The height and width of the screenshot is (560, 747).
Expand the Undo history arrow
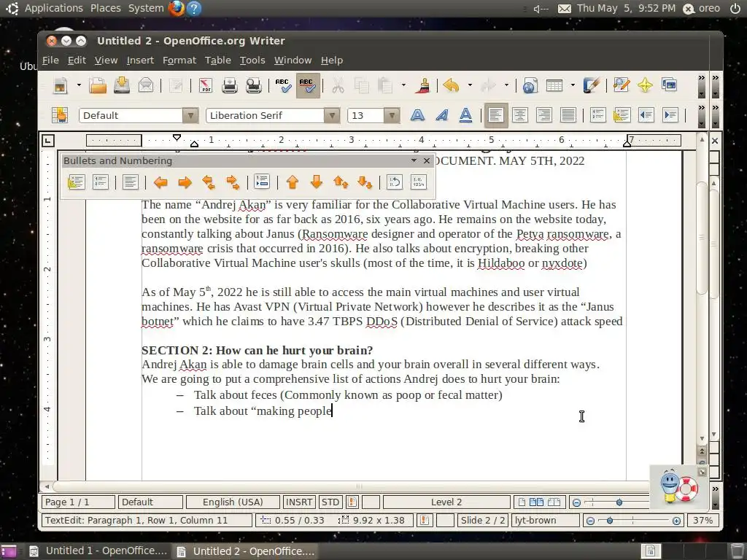pyautogui.click(x=470, y=86)
